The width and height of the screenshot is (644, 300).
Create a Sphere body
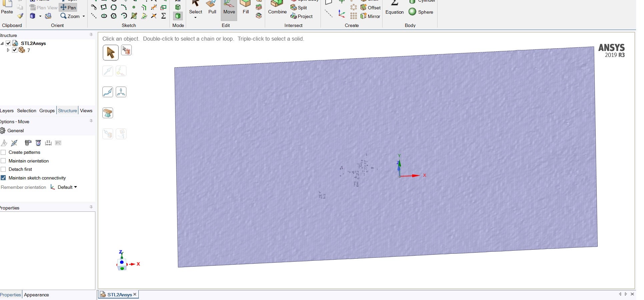pyautogui.click(x=421, y=12)
